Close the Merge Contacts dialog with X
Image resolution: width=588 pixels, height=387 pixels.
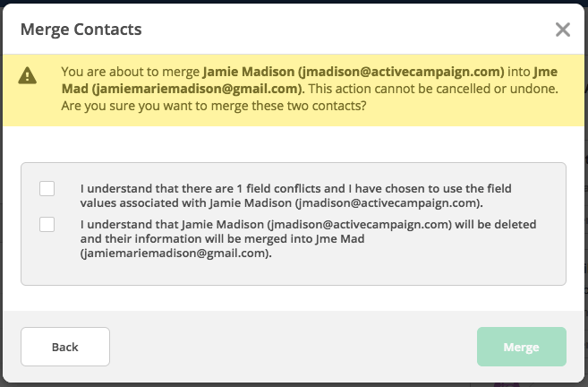pos(563,30)
